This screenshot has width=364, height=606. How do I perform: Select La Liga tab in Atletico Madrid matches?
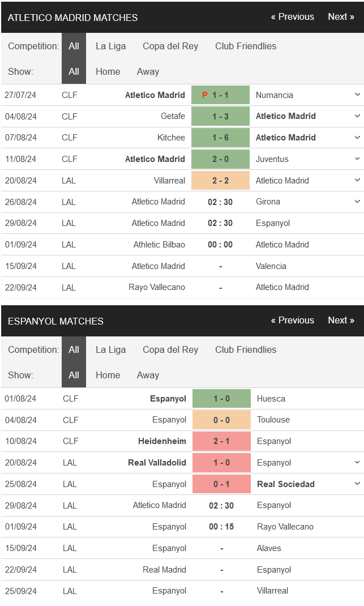click(111, 46)
